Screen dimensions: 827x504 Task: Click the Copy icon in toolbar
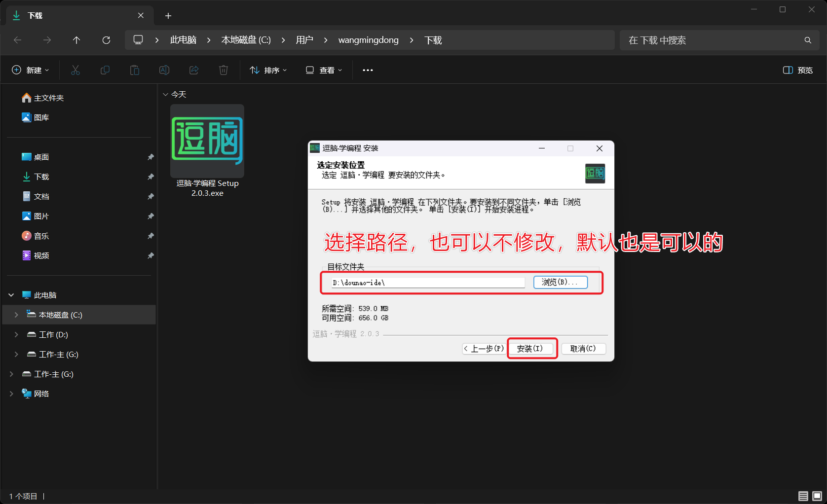coord(105,70)
